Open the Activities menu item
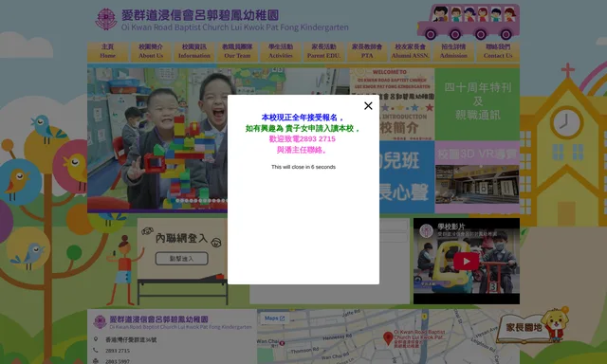This screenshot has height=364, width=607. pyautogui.click(x=281, y=51)
